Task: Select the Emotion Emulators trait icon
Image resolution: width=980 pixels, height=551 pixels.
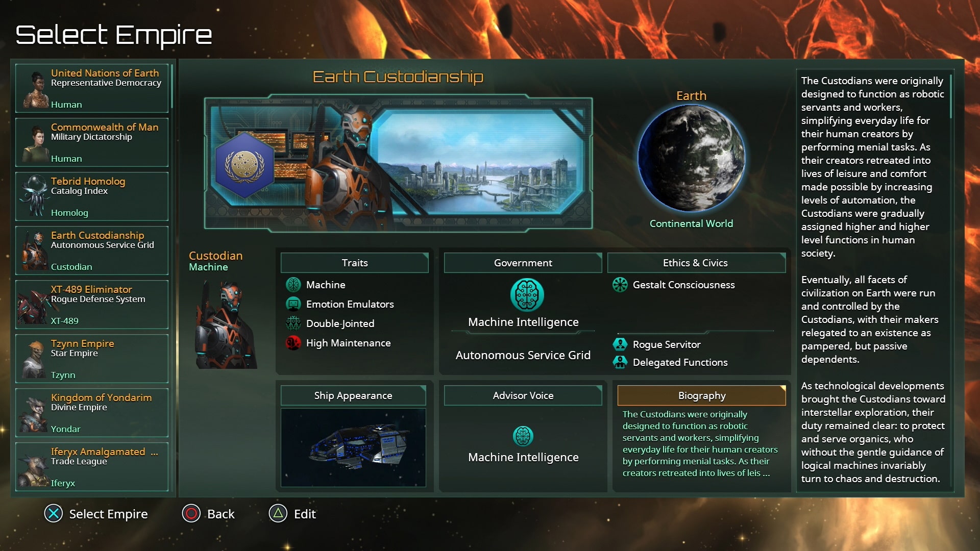Action: [293, 304]
